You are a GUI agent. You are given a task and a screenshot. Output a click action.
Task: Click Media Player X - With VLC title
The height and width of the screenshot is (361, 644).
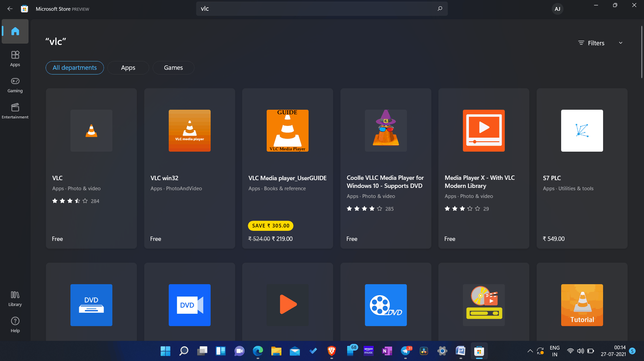pyautogui.click(x=480, y=182)
